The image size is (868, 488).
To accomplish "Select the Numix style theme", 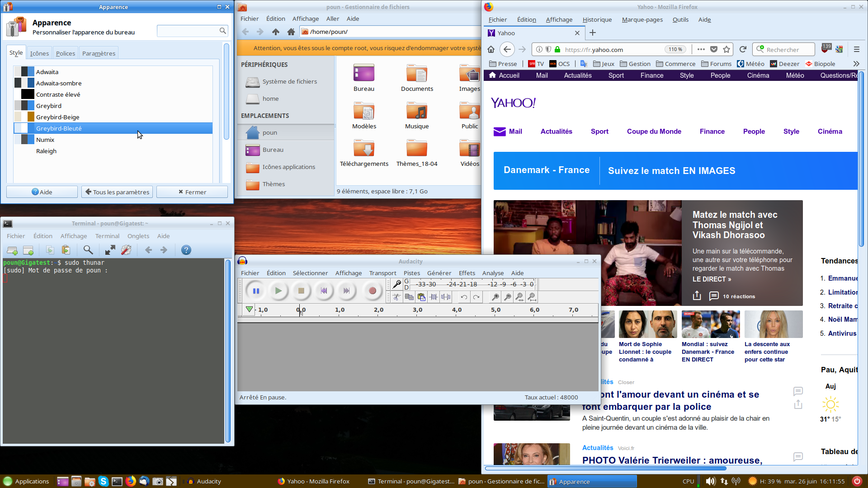I will [45, 140].
